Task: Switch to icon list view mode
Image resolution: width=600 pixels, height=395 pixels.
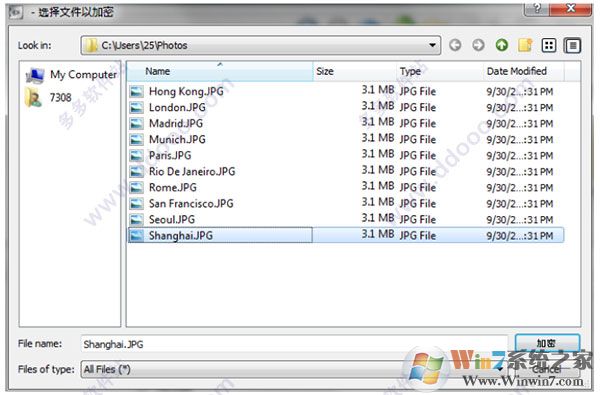Action: point(549,45)
